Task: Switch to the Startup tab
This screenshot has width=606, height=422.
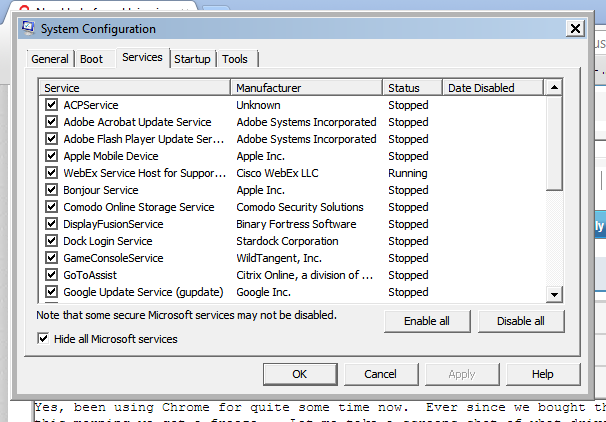Action: pyautogui.click(x=192, y=59)
